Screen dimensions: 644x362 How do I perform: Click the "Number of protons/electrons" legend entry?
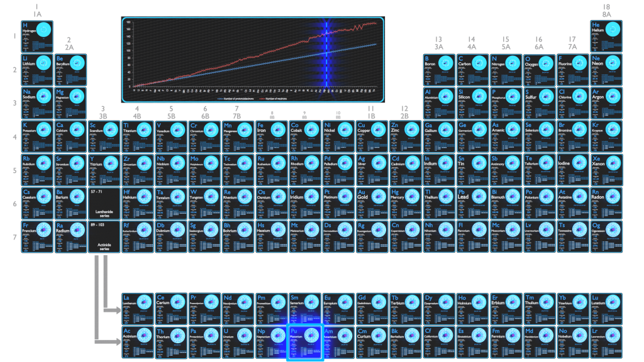(235, 98)
